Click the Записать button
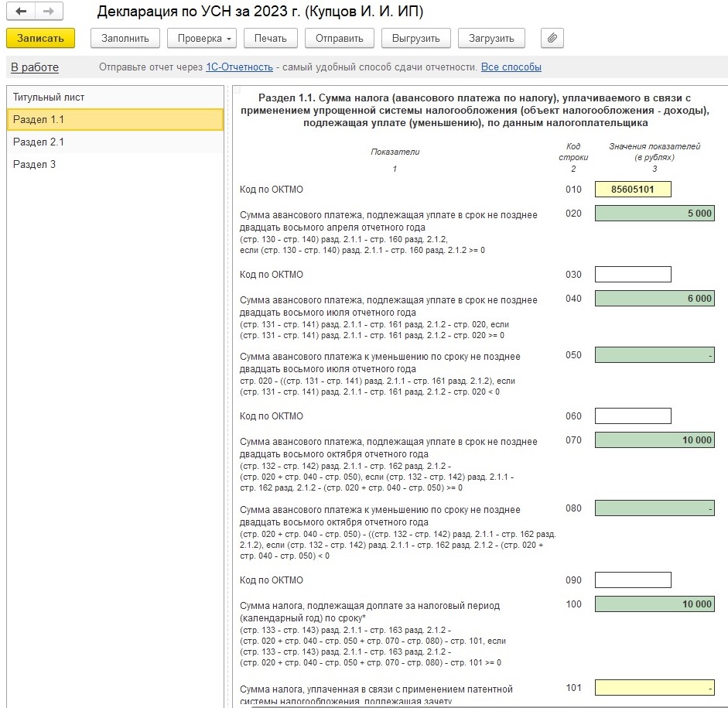728x708 pixels. pyautogui.click(x=40, y=38)
